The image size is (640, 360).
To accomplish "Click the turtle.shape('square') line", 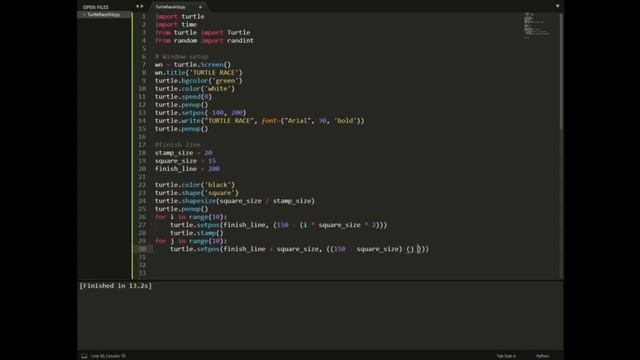I will (x=197, y=193).
